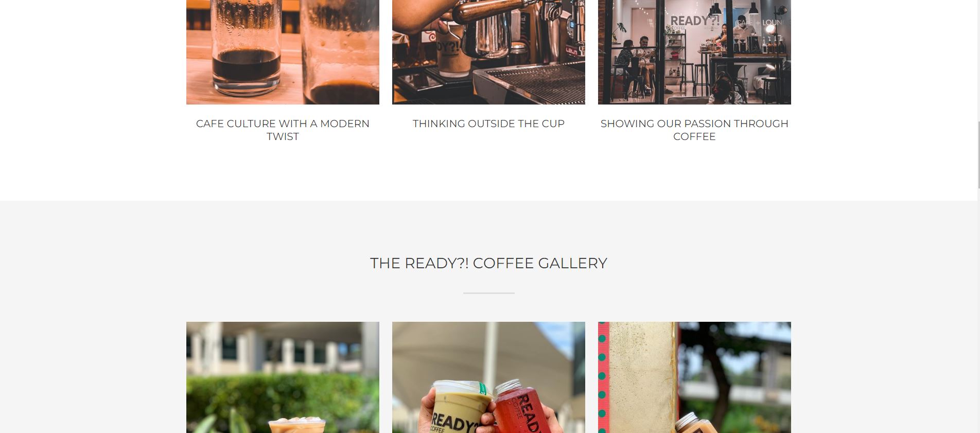Viewport: 980px width, 433px height.
Task: Click the READY?! wall sign in the cafe photo
Action: (694, 21)
